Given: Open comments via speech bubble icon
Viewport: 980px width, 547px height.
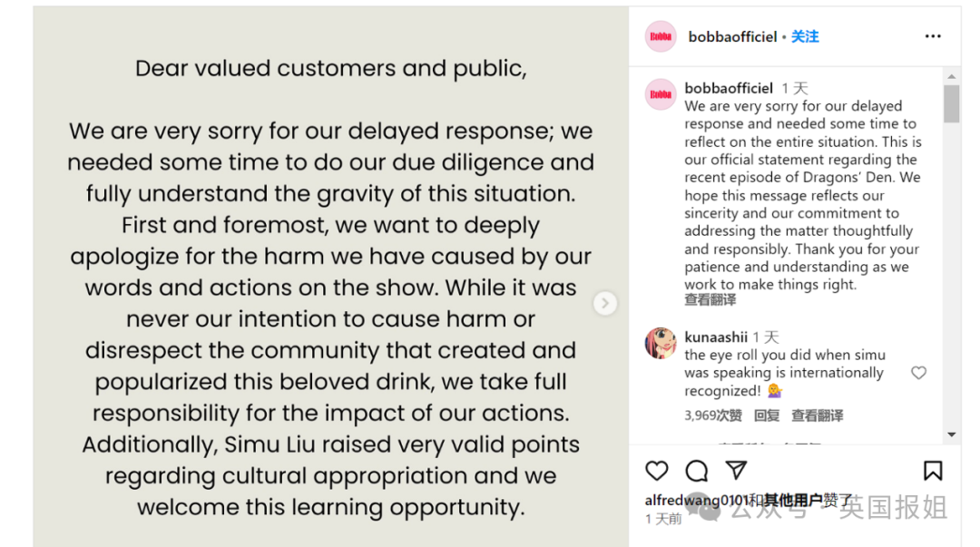Looking at the screenshot, I should [697, 470].
